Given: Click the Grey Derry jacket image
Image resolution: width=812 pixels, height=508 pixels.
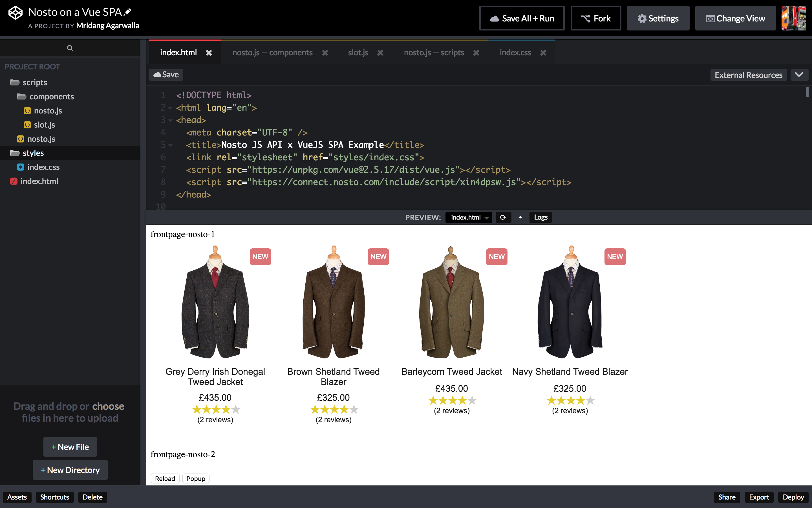Looking at the screenshot, I should click(x=215, y=302).
